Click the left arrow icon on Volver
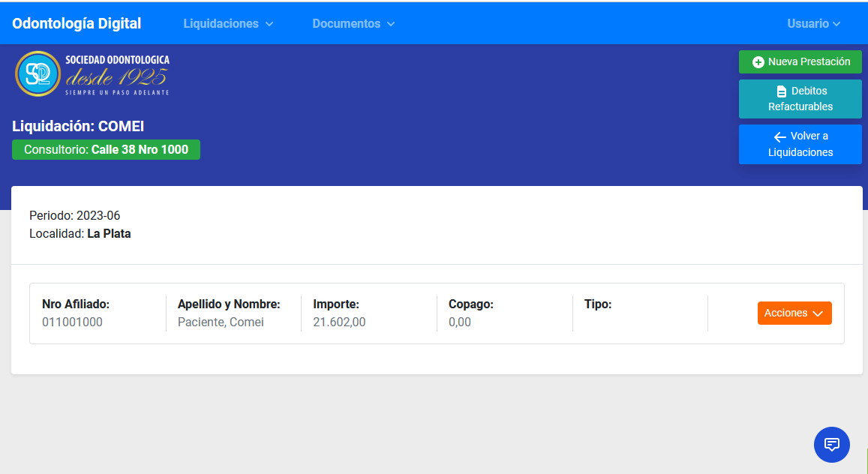Image resolution: width=868 pixels, height=474 pixels. (x=779, y=136)
